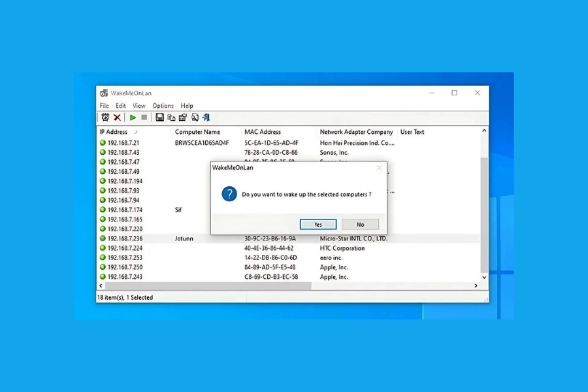Click computer name Jotunn

click(x=184, y=238)
